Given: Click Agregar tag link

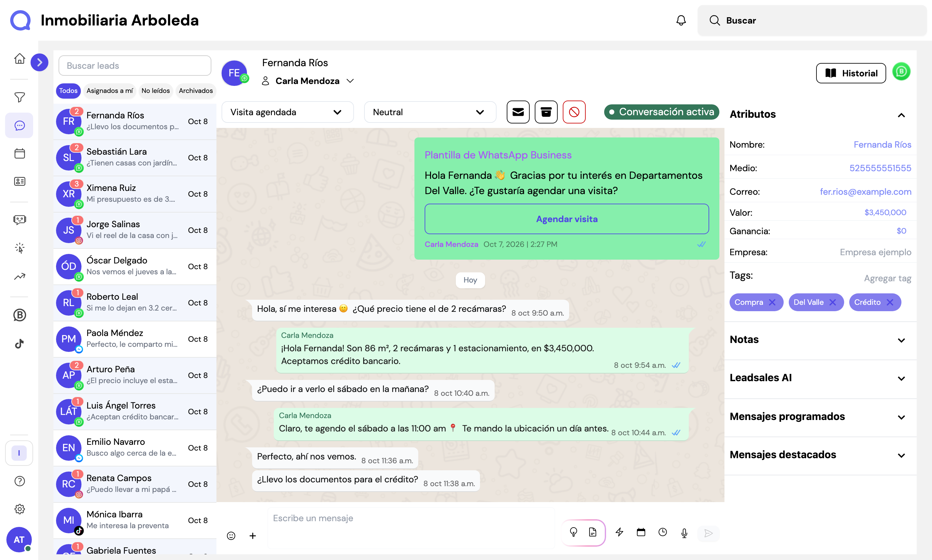Looking at the screenshot, I should tap(887, 278).
